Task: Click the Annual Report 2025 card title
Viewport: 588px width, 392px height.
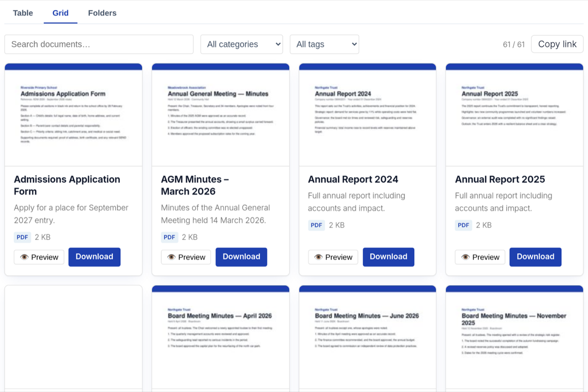Action: 500,179
